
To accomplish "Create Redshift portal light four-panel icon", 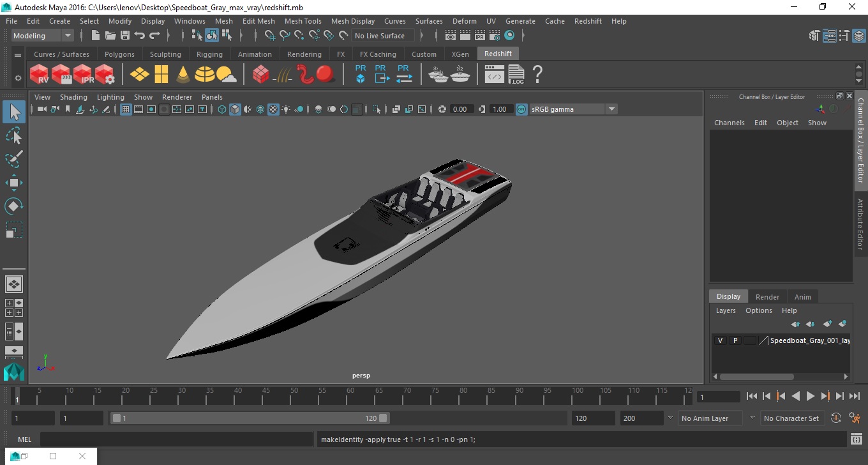I will tap(161, 75).
